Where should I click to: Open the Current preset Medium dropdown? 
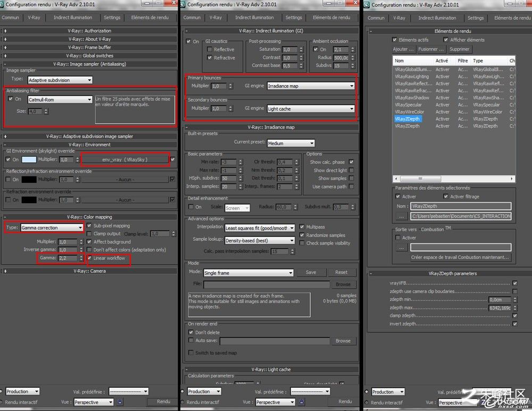[291, 143]
